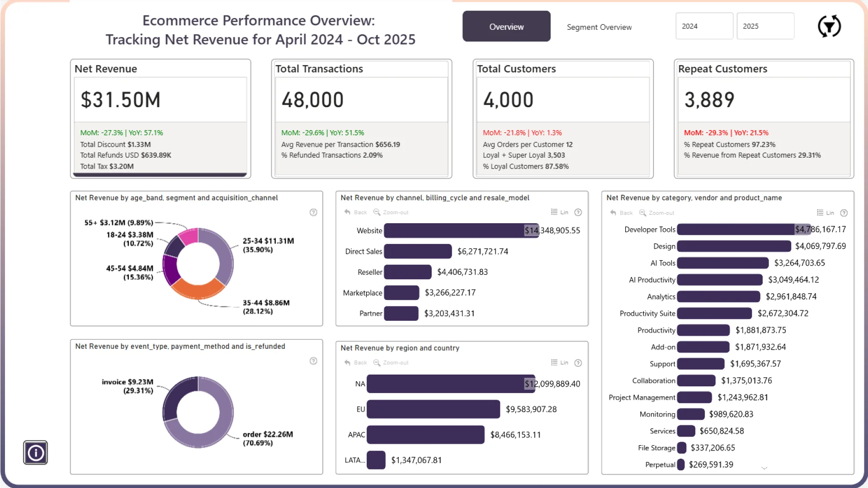Screen dimensions: 868x488
Task: Click help icon on event_type donut chart
Action: [x=313, y=361]
